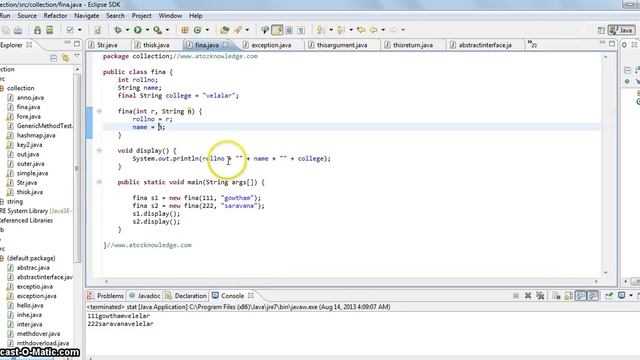
Task: Switch to the Problems tab
Action: [106, 296]
